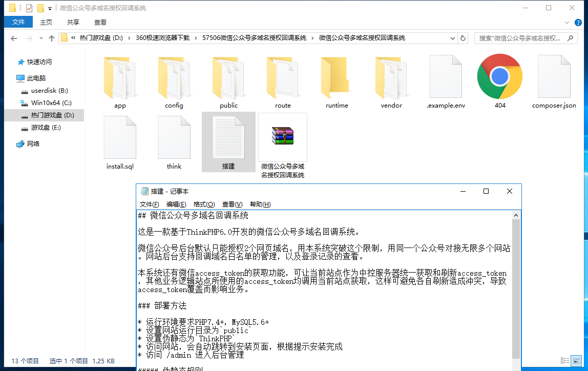
Task: Click the up-directory arrow in navigation bar
Action: pyautogui.click(x=51, y=38)
